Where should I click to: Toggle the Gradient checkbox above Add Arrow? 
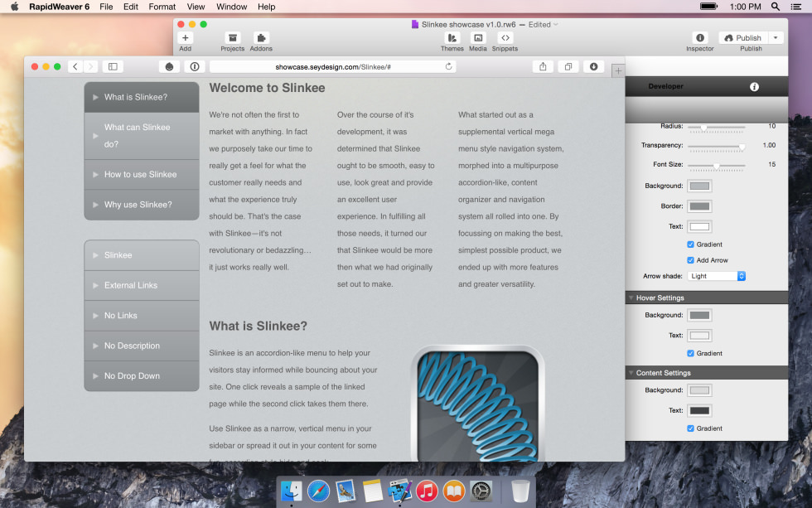(x=690, y=244)
